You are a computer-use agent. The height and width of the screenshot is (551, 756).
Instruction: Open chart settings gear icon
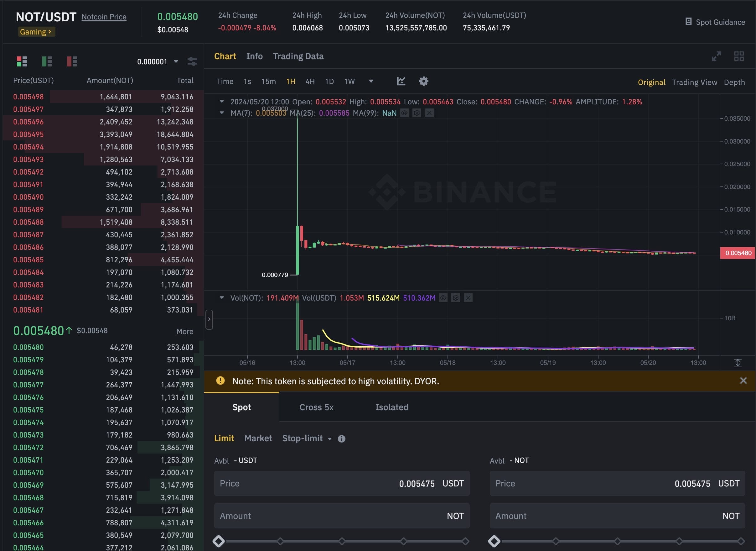click(x=424, y=81)
